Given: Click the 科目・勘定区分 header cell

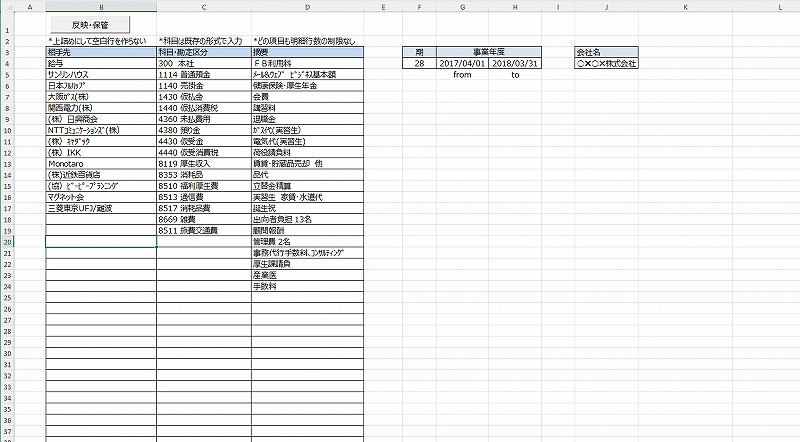Looking at the screenshot, I should (x=203, y=51).
